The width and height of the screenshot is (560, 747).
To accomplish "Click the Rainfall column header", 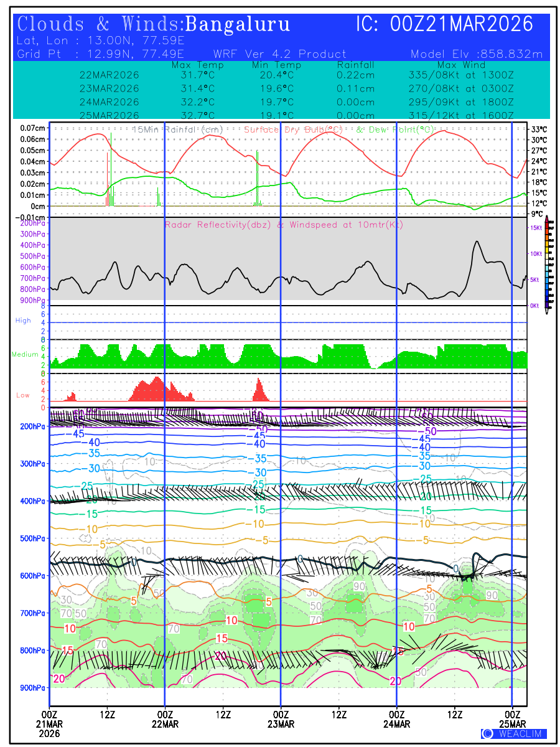I will [355, 65].
